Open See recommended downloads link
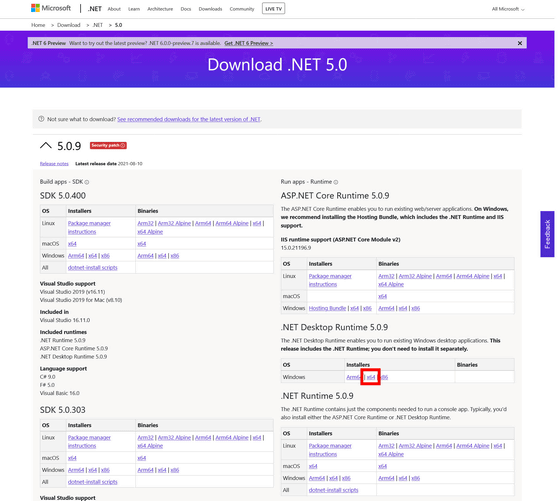 (189, 119)
